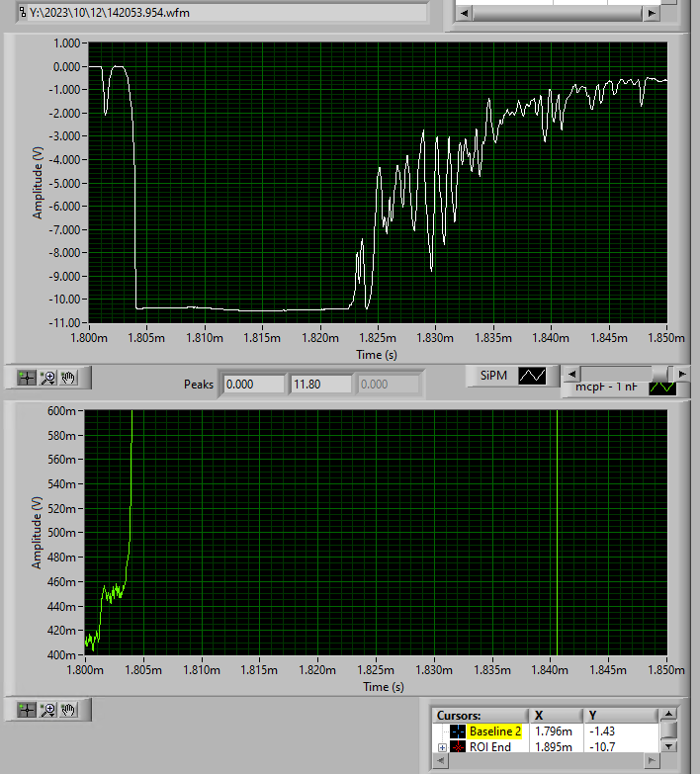Click the ROI End red cursor icon
The image size is (700, 774).
458,747
